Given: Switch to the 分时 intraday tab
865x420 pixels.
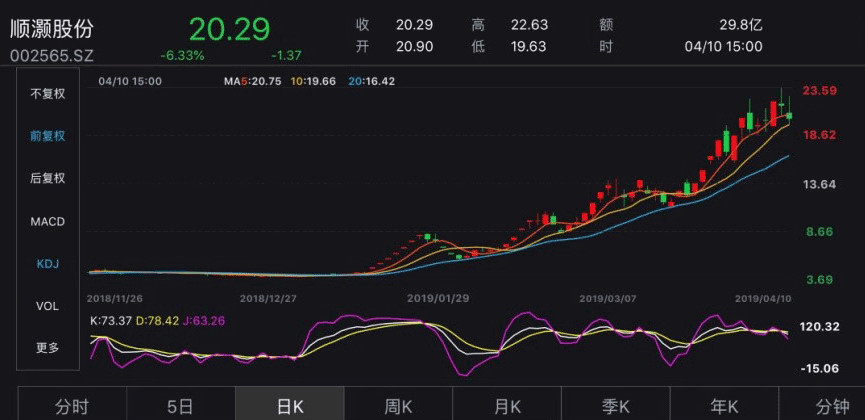Looking at the screenshot, I should (x=72, y=406).
